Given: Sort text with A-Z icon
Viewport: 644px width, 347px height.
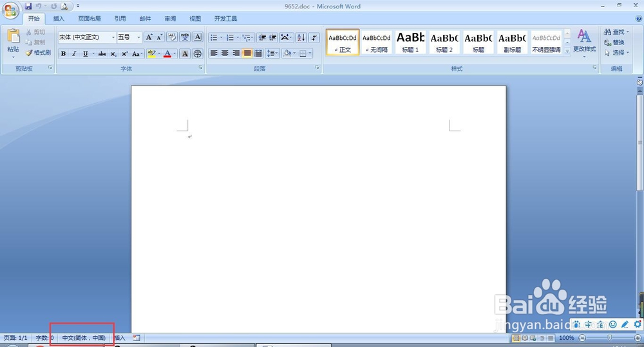Looking at the screenshot, I should (x=301, y=37).
